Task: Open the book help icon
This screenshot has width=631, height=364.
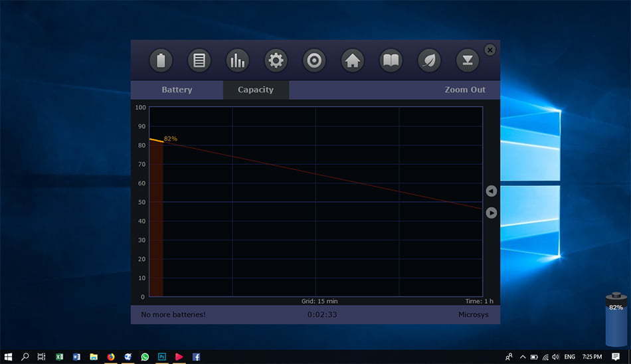Action: click(x=391, y=61)
